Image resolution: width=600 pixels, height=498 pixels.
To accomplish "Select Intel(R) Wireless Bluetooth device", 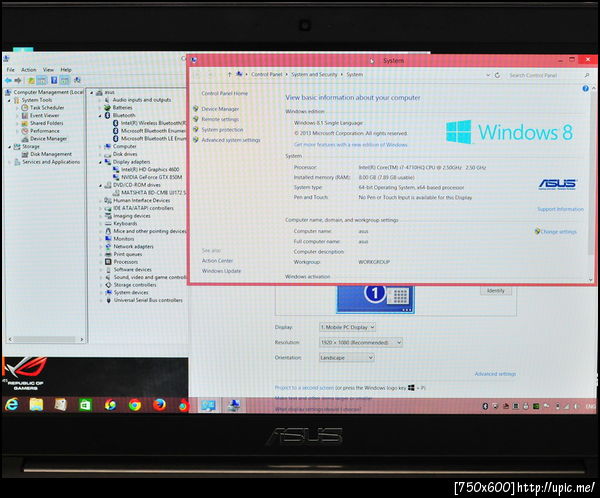I will pyautogui.click(x=153, y=123).
